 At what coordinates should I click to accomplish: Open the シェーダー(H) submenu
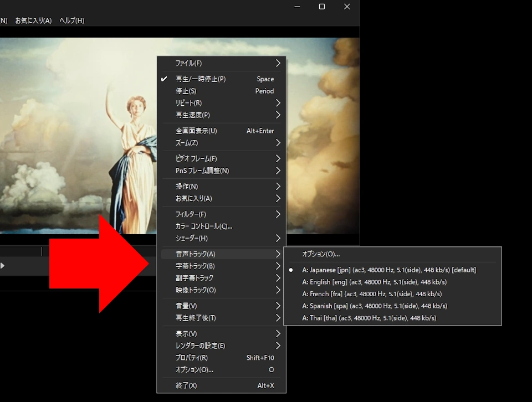click(x=222, y=238)
